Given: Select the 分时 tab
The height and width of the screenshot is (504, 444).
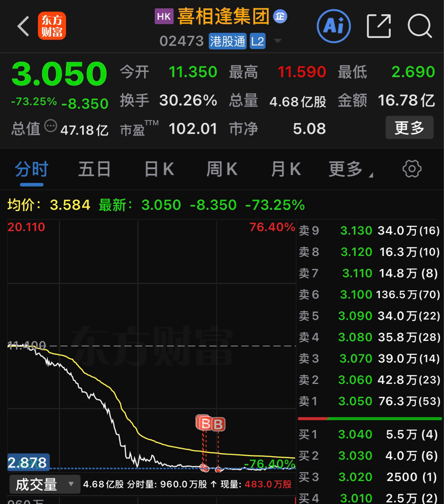Looking at the screenshot, I should [31, 169].
